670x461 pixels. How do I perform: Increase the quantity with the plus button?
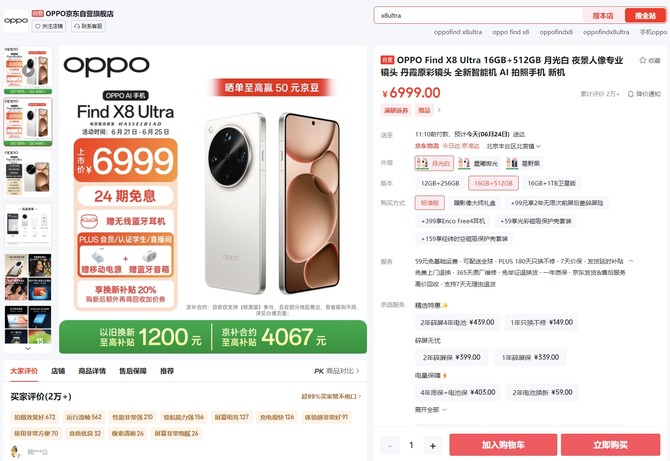tap(433, 446)
